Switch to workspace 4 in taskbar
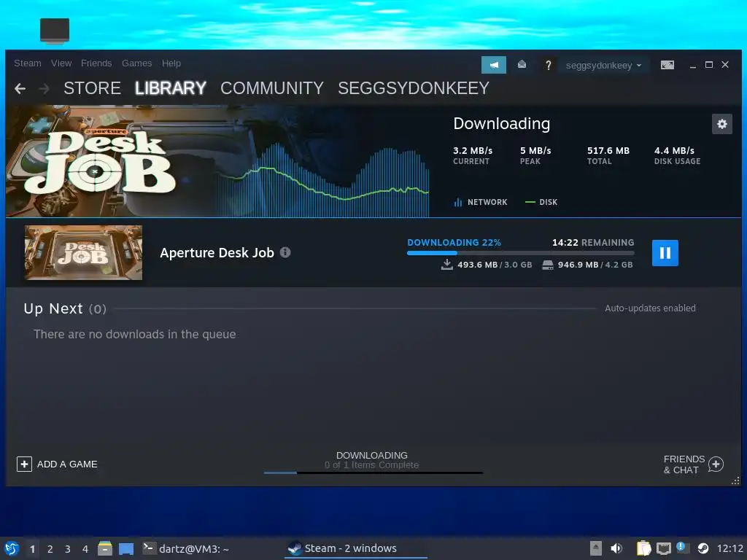This screenshot has height=560, width=747. [x=85, y=549]
